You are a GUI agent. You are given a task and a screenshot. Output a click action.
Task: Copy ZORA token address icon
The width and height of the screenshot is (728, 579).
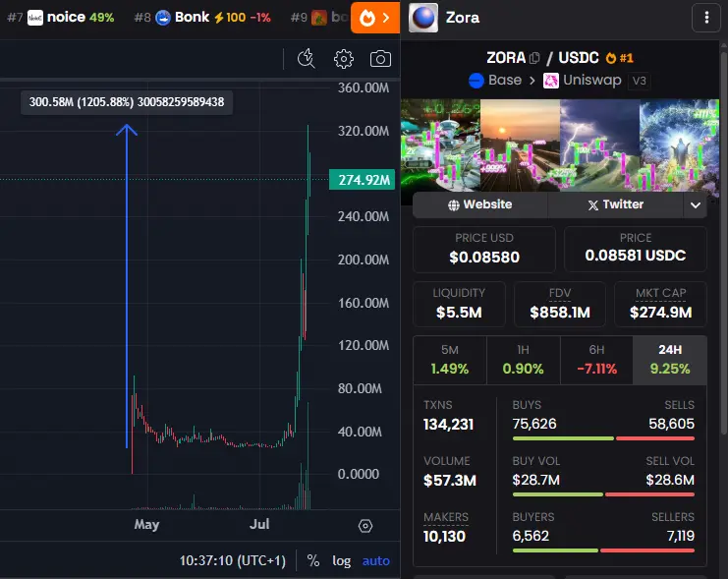(x=534, y=58)
